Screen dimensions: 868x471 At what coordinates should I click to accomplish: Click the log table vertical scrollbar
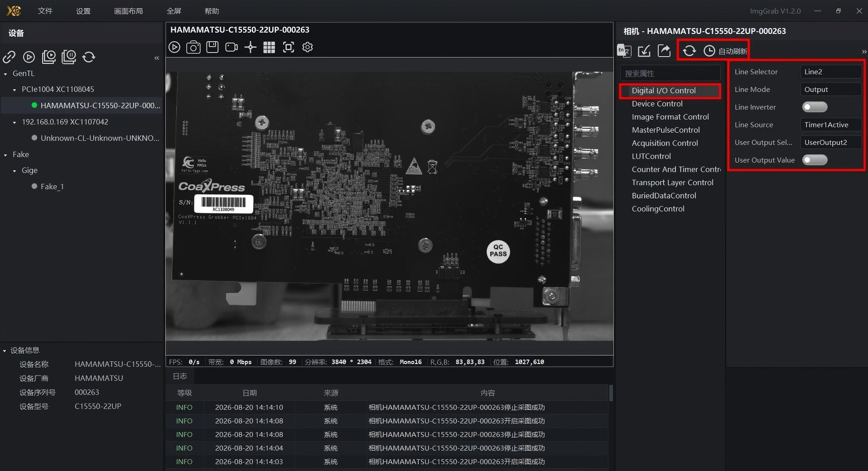pyautogui.click(x=611, y=393)
